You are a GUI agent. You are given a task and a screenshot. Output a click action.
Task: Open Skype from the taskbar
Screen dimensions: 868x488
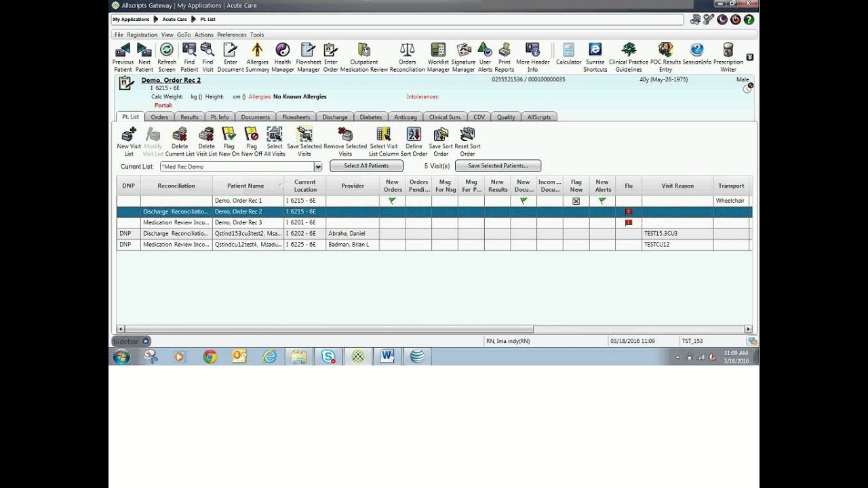coord(328,357)
